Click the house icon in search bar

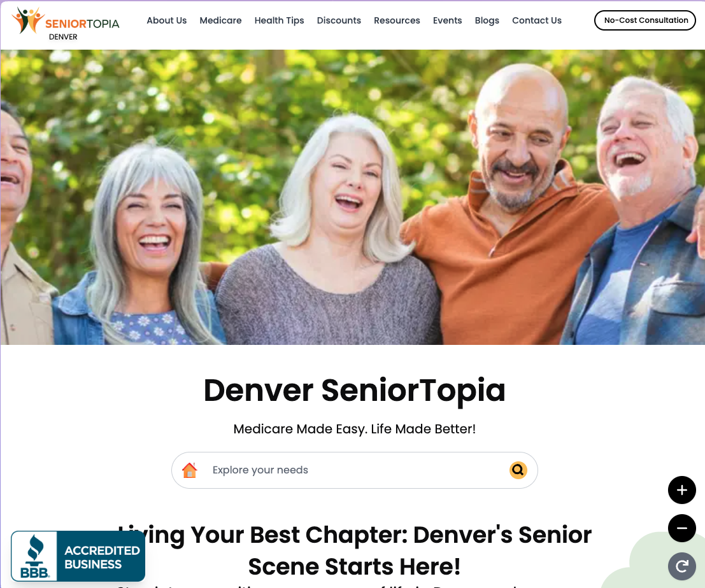coord(190,470)
